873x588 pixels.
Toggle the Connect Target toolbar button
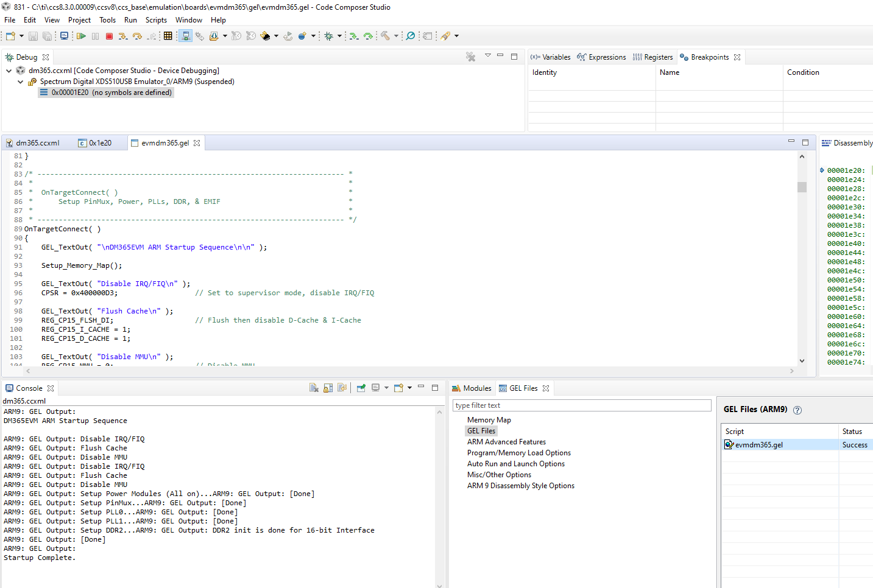(x=186, y=36)
